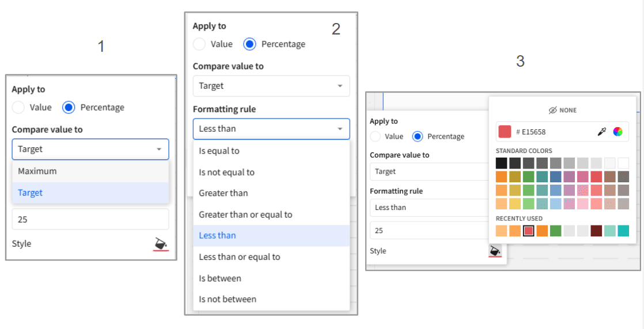Choose Is between rule option
The width and height of the screenshot is (644, 329).
tap(220, 278)
